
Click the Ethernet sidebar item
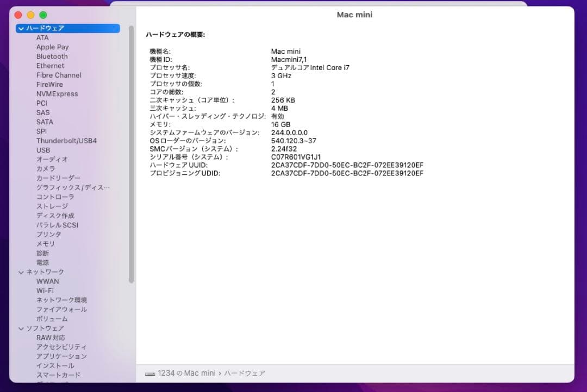pyautogui.click(x=50, y=66)
